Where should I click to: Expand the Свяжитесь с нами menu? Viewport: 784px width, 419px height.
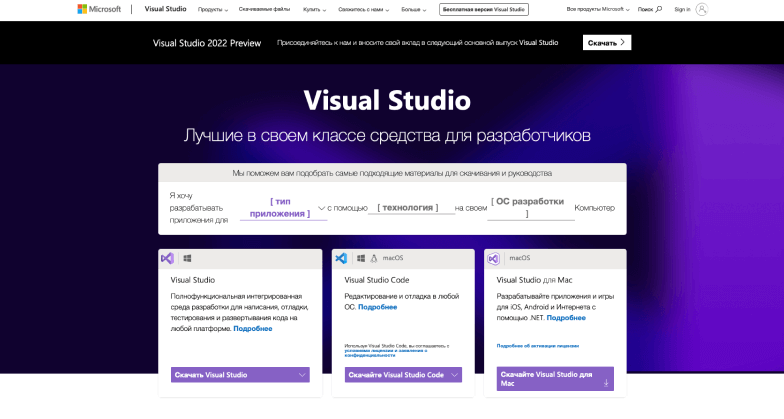coord(364,10)
